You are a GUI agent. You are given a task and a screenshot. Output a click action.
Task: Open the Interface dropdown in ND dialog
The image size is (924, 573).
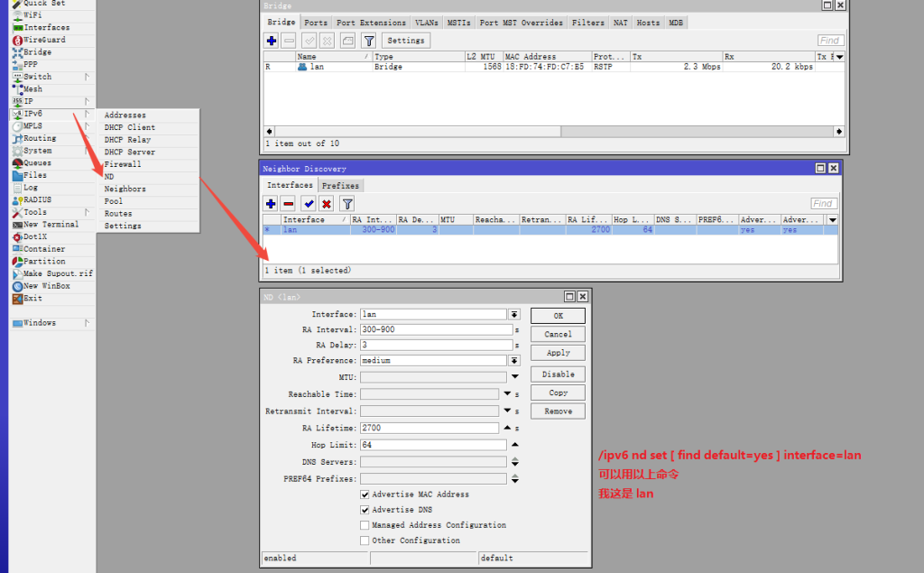(x=514, y=314)
